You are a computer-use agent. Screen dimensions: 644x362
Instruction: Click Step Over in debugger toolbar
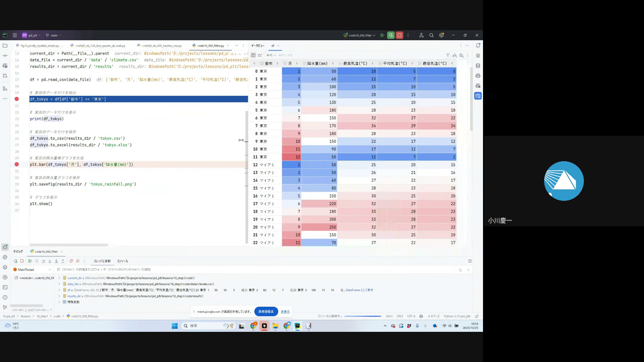point(43,261)
